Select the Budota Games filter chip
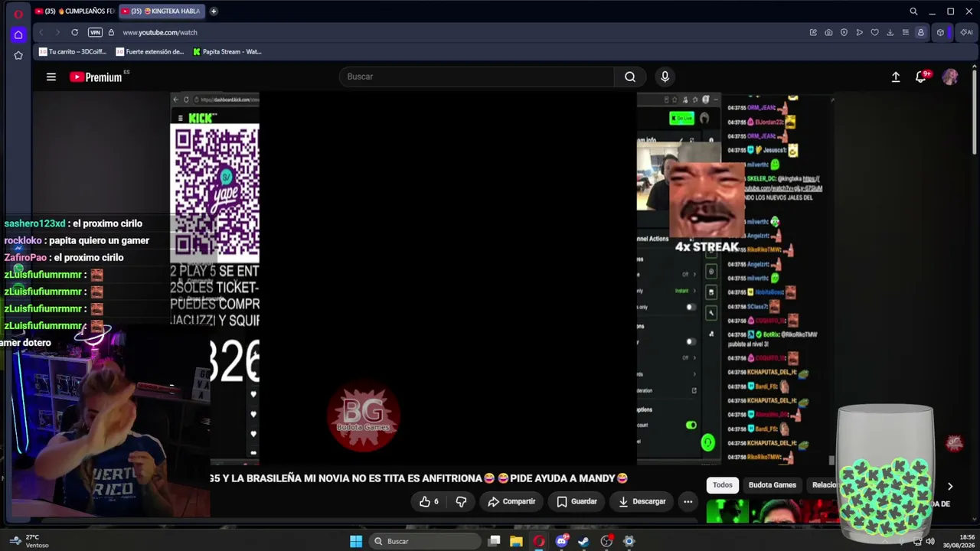980x551 pixels. 773,484
